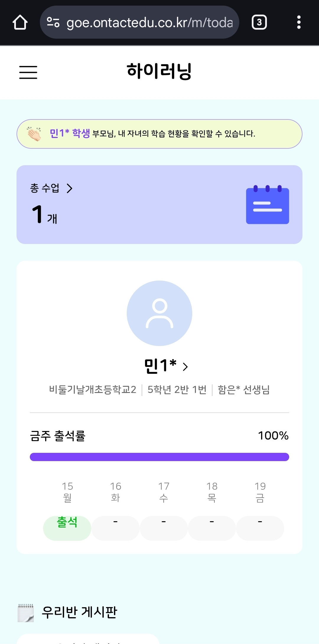Tap the student profile avatar
The height and width of the screenshot is (644, 319).
[x=159, y=313]
